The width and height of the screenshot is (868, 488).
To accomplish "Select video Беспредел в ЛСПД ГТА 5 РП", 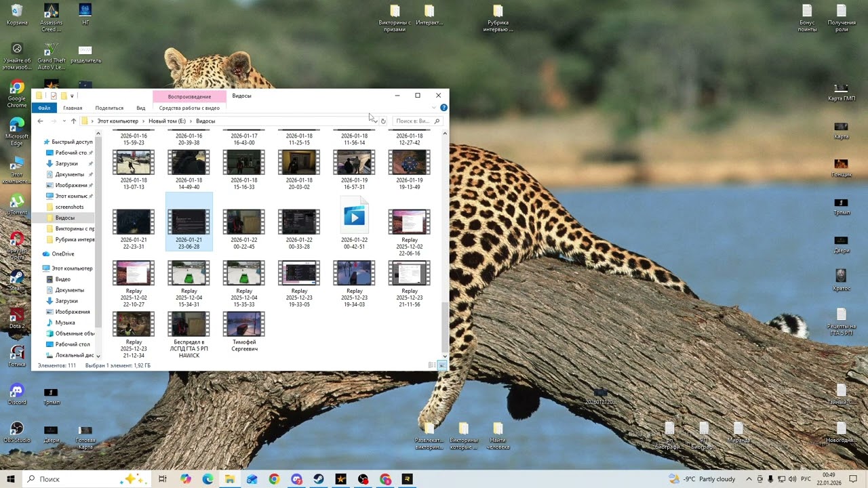I will coord(189,335).
